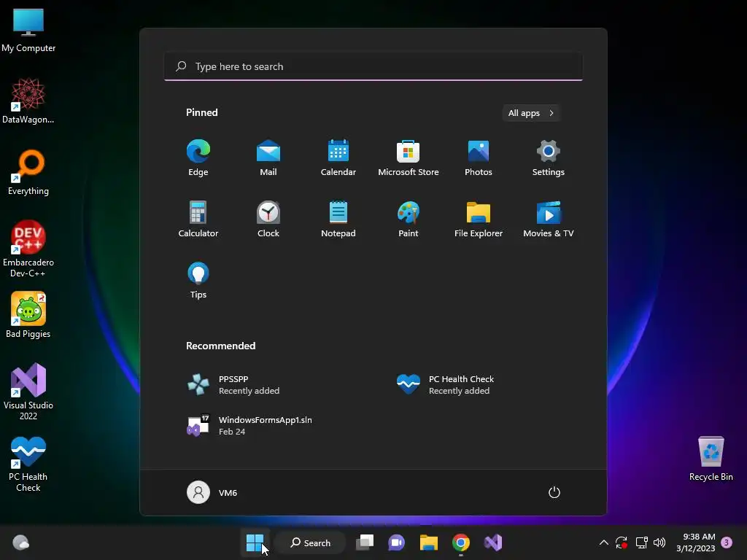Open network status tray icon
747x560 pixels.
[641, 542]
